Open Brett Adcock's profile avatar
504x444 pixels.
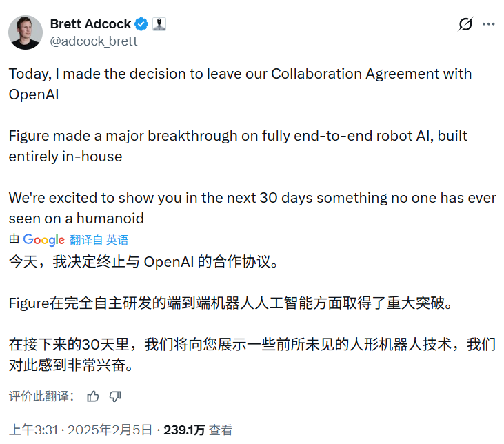[x=26, y=32]
